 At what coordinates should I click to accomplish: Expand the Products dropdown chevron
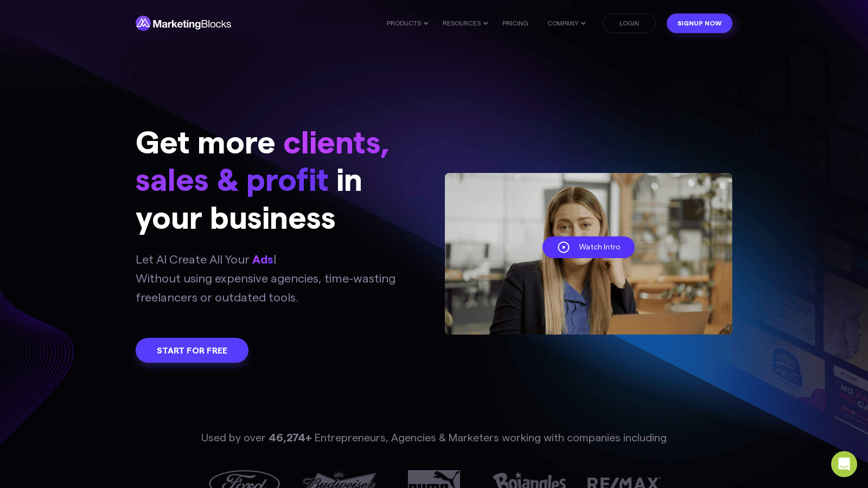coord(426,23)
